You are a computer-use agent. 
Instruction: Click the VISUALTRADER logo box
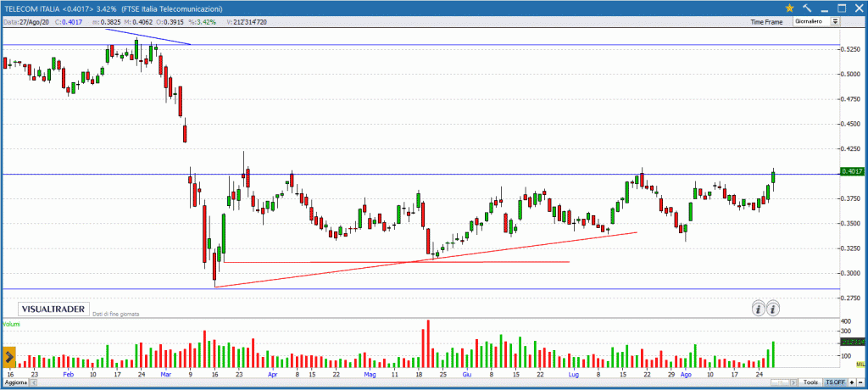pyautogui.click(x=53, y=309)
